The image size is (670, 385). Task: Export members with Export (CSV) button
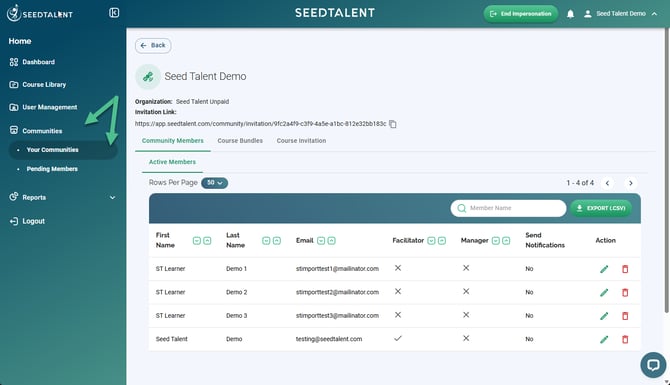[601, 208]
